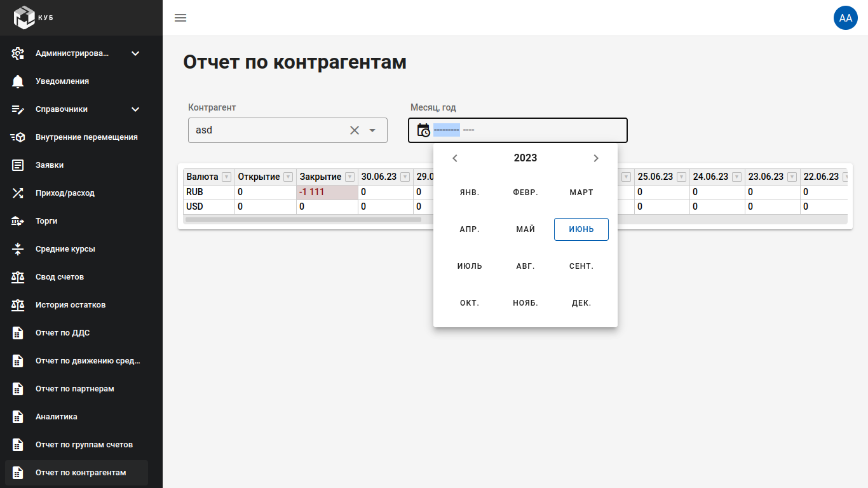Open the 25.06.23 column filter dropdown
This screenshot has height=488, width=868.
point(682,177)
